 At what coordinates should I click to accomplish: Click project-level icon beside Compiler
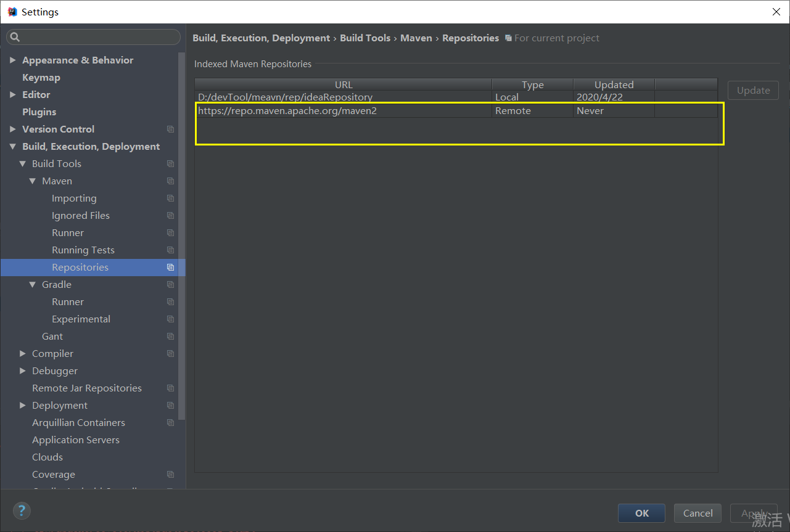point(170,354)
